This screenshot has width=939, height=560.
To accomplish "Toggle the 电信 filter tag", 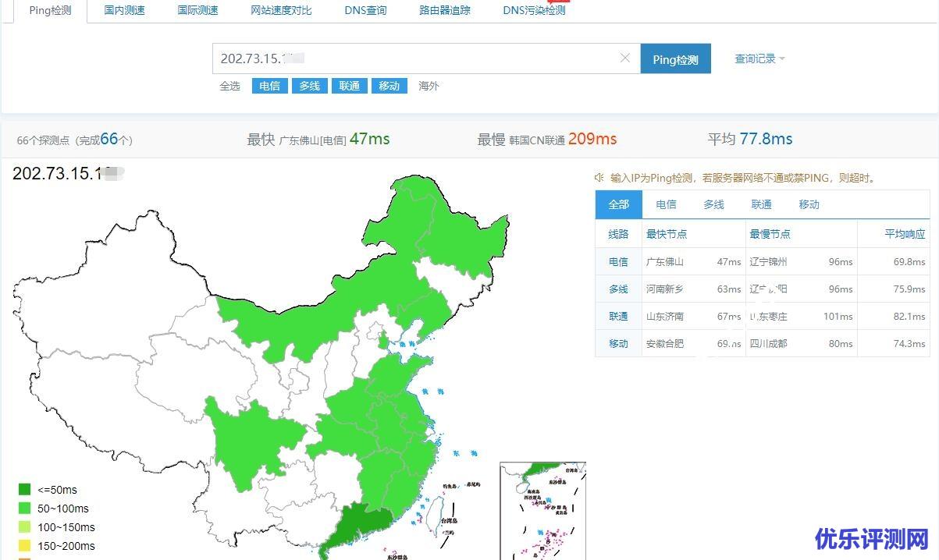I will 270,86.
